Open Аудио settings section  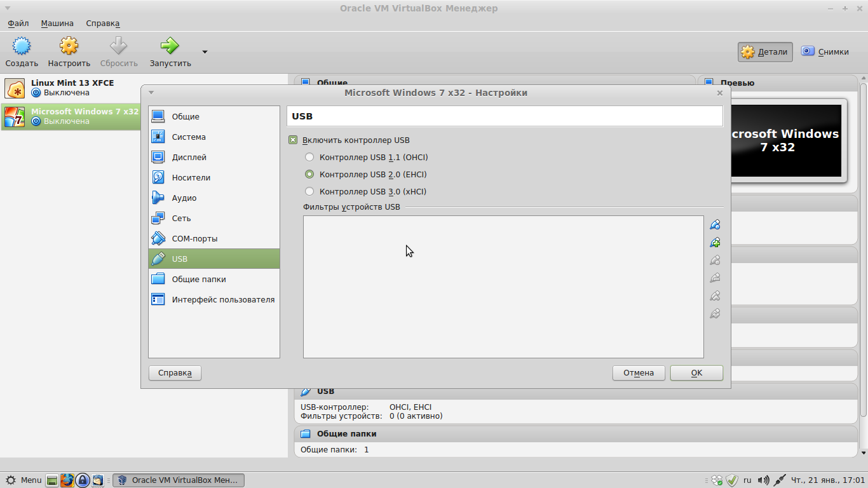point(184,198)
